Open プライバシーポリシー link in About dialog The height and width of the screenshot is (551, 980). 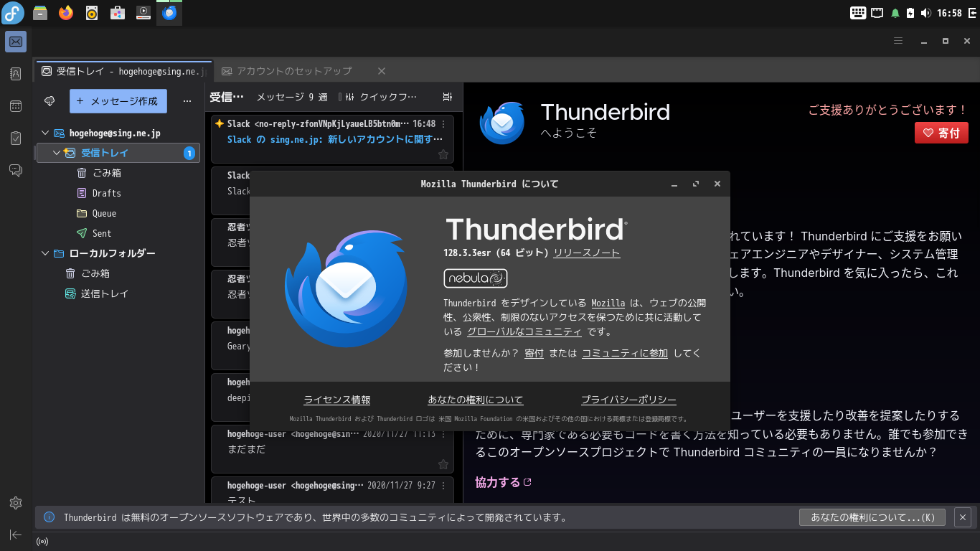click(x=628, y=400)
